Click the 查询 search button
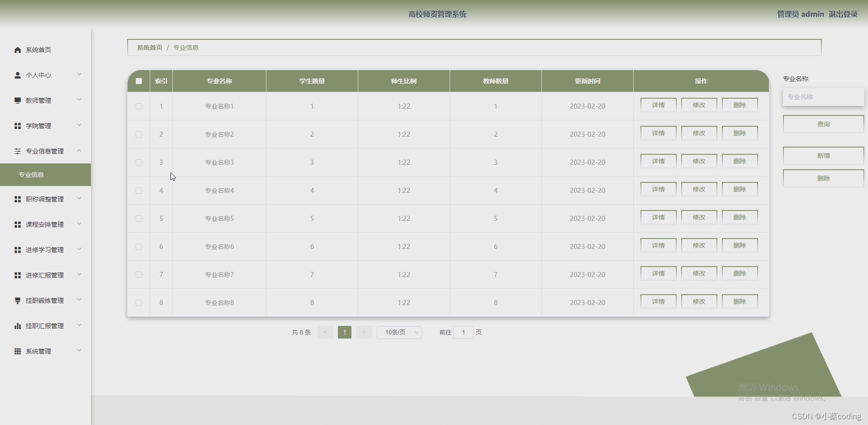868x425 pixels. pyautogui.click(x=823, y=124)
